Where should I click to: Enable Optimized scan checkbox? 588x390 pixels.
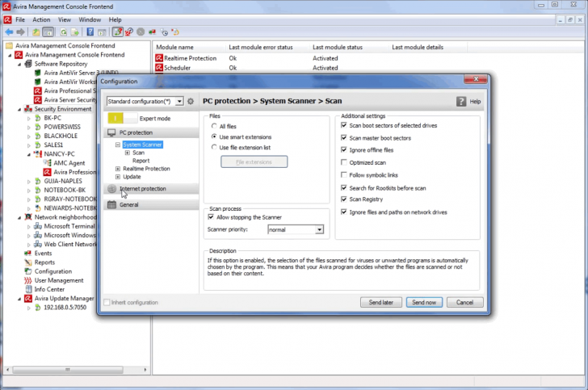pyautogui.click(x=344, y=162)
